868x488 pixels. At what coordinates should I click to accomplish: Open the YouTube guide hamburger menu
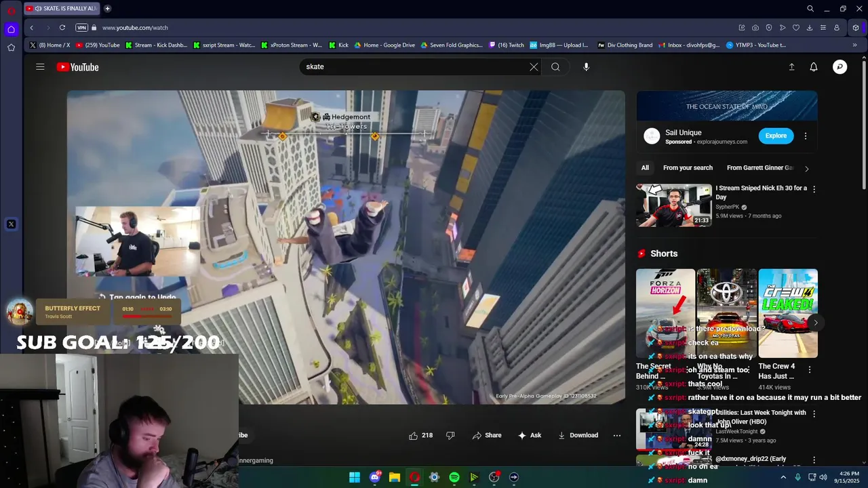(x=40, y=66)
